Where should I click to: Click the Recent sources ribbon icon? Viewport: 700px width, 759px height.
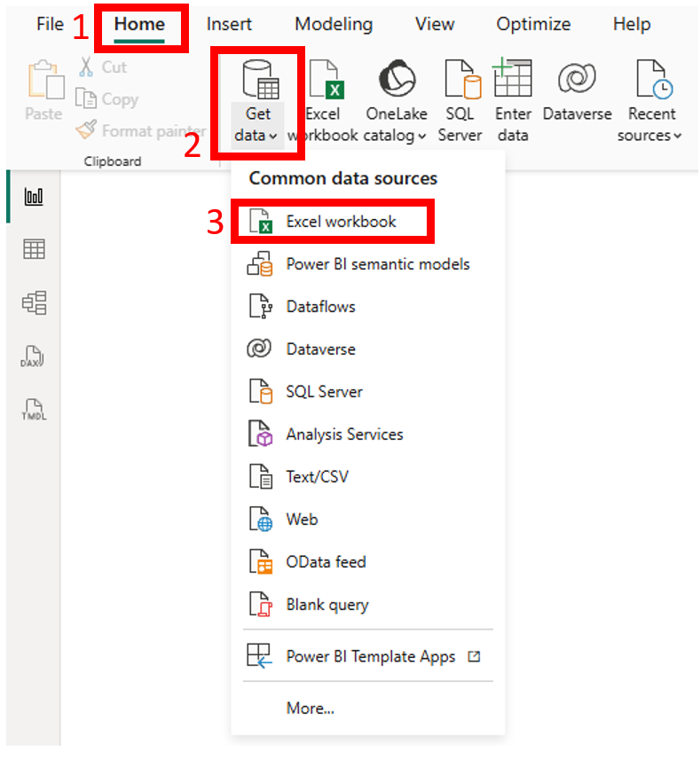click(x=654, y=79)
